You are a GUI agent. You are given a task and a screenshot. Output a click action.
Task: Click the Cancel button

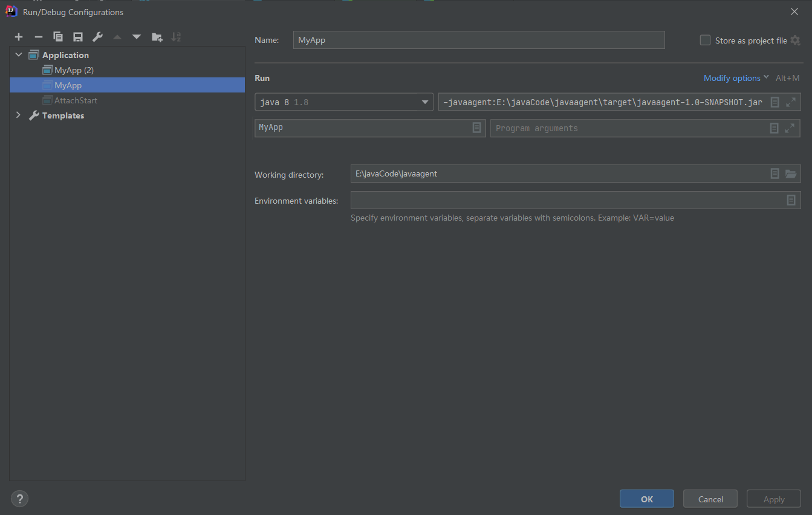click(710, 499)
